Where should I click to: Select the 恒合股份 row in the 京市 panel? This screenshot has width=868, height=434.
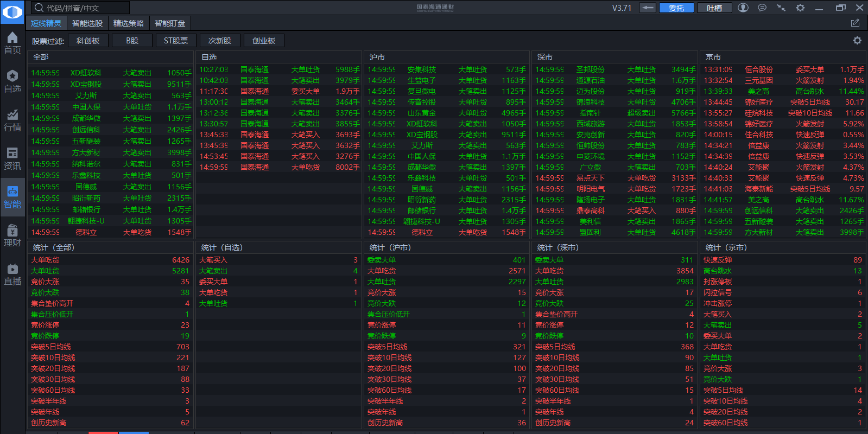point(783,69)
